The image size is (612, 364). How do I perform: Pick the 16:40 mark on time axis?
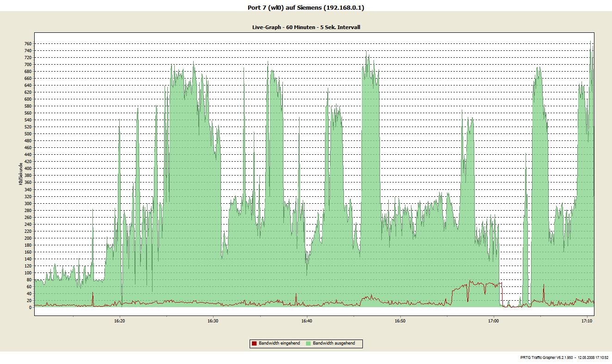[x=306, y=321]
